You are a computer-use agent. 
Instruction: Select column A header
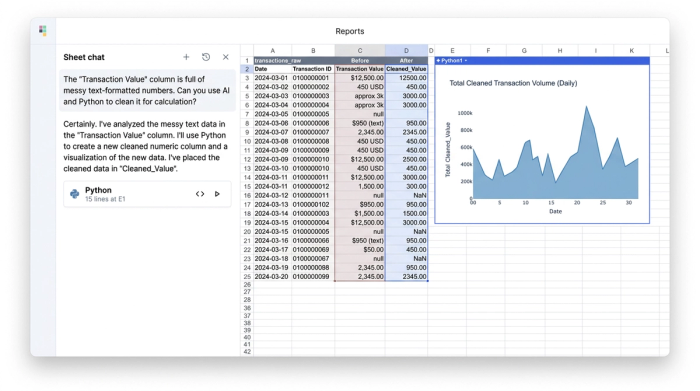pyautogui.click(x=272, y=50)
